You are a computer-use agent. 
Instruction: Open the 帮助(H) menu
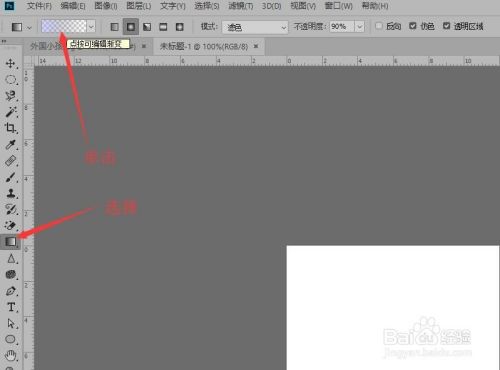(375, 6)
